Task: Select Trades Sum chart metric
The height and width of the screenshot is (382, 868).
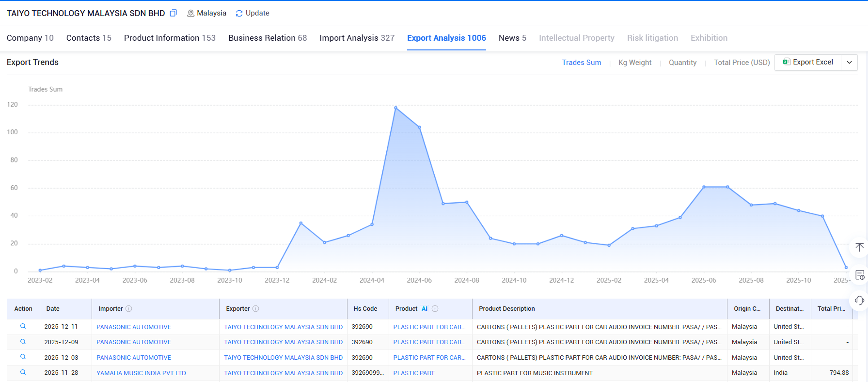Action: click(582, 63)
